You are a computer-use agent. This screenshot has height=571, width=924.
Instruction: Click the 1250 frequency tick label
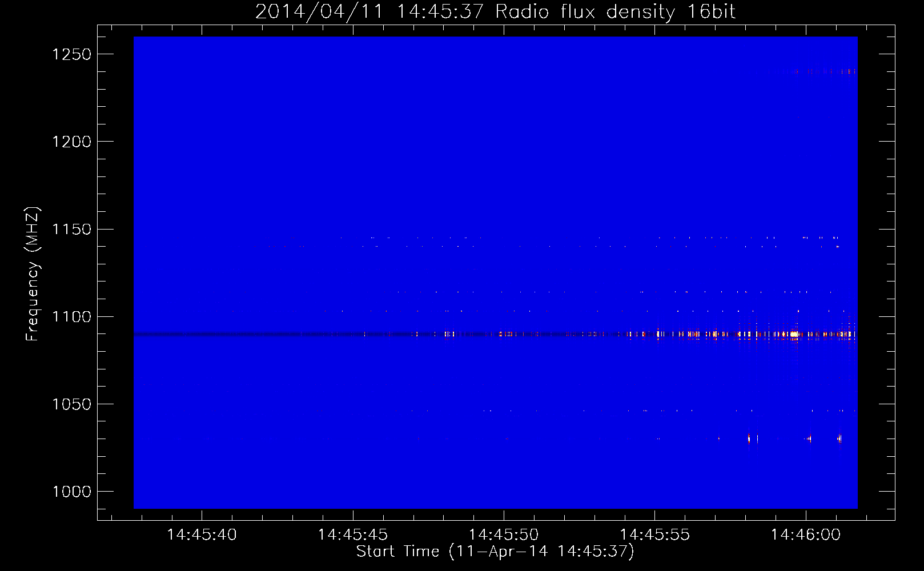click(71, 54)
